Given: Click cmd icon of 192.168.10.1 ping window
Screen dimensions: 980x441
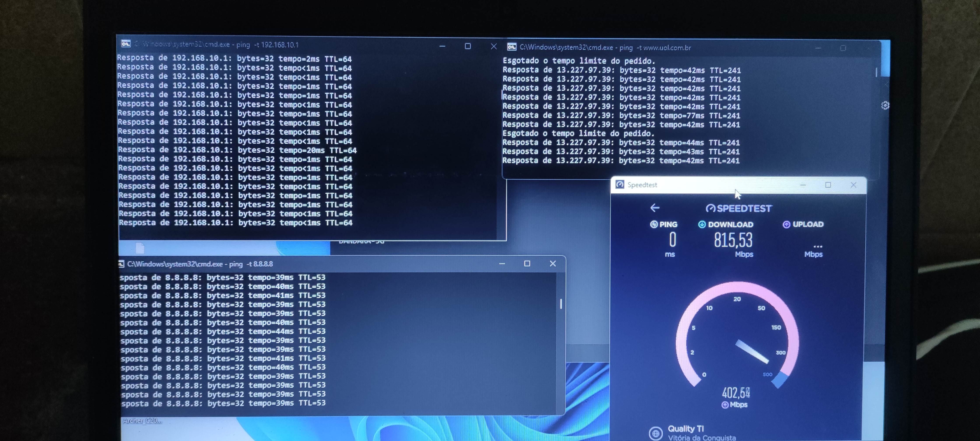Looking at the screenshot, I should pyautogui.click(x=126, y=44).
